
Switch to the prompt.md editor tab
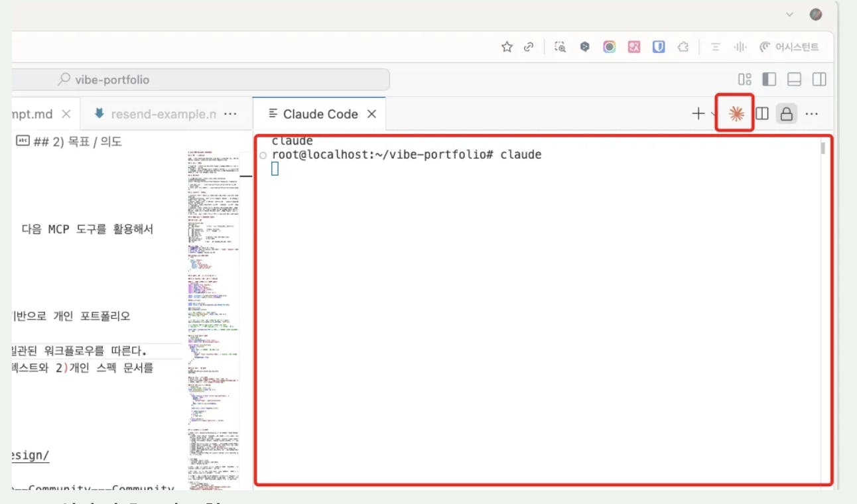(33, 114)
